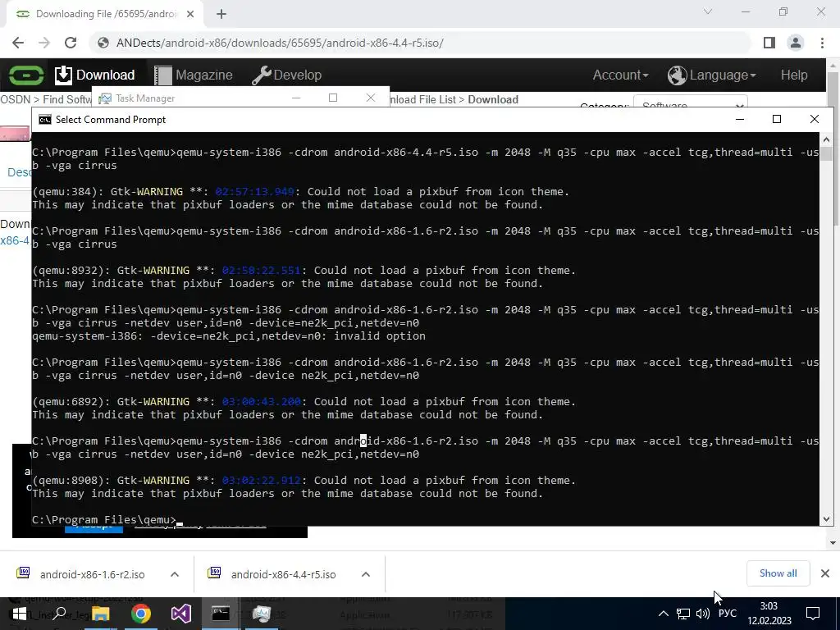840x630 pixels.
Task: Go forward using browser forward arrow
Action: point(44,43)
